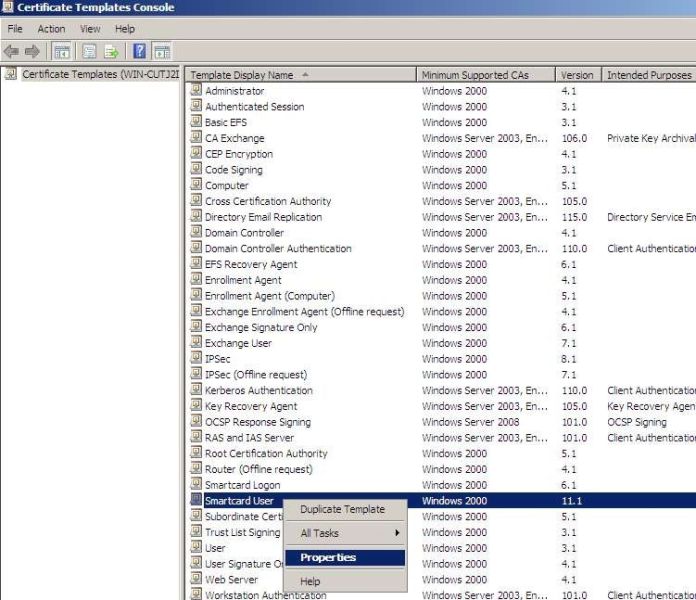Screen dimensions: 696x600
Task: Select Exchange Signature Only template
Action: tap(261, 327)
